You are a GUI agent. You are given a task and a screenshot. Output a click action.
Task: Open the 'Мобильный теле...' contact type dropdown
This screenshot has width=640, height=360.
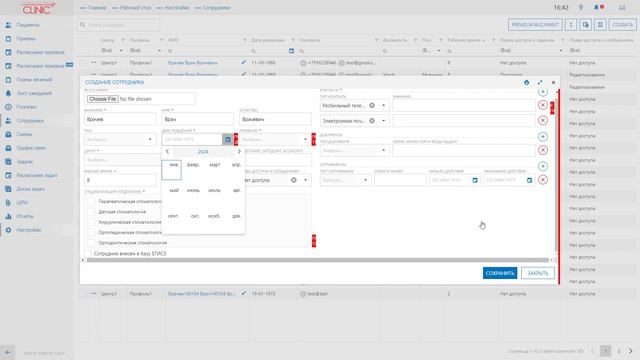pos(383,105)
